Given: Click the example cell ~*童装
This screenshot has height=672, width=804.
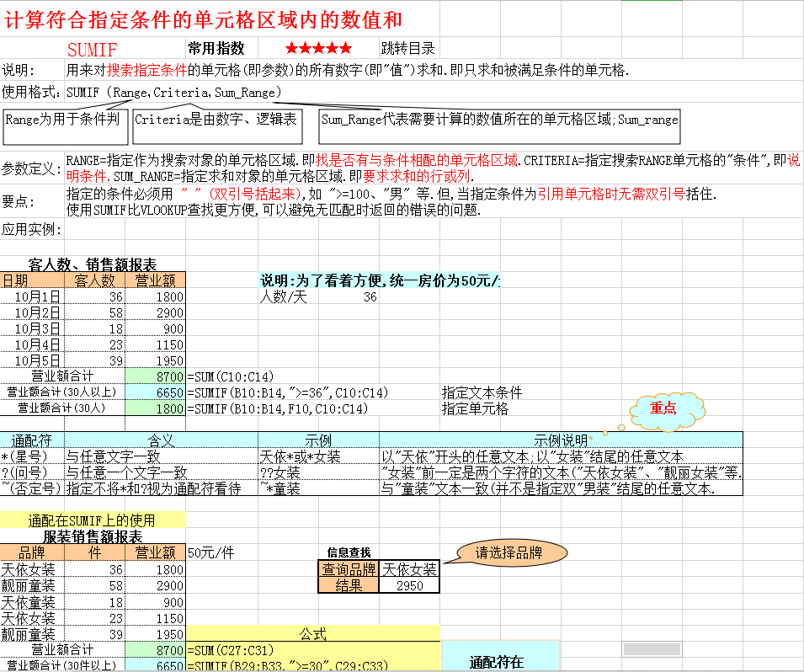Looking at the screenshot, I should click(318, 488).
